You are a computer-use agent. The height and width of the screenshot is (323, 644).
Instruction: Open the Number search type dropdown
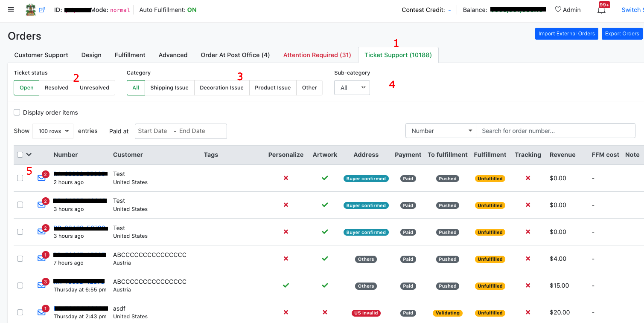tap(441, 131)
